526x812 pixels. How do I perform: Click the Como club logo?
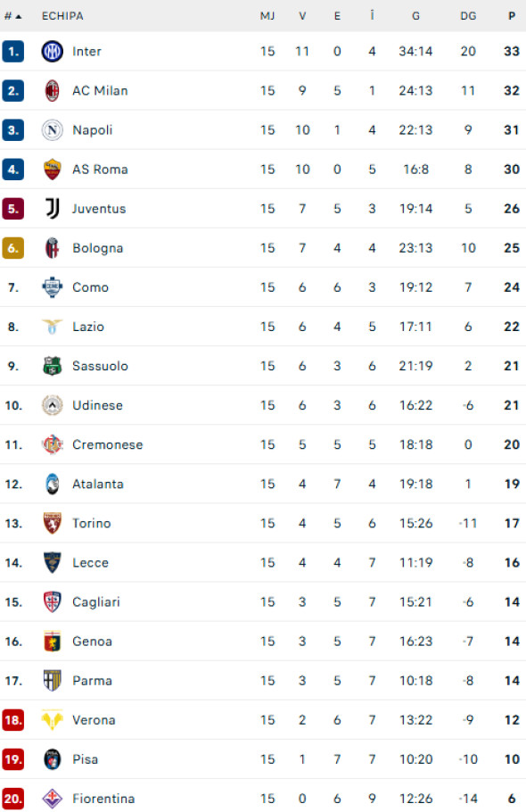(x=53, y=286)
